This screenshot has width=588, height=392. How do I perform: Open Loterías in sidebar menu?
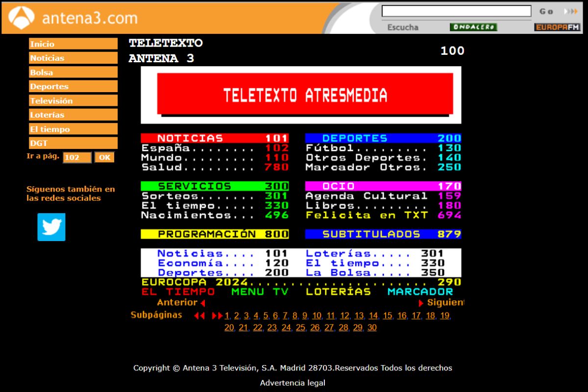(73, 115)
